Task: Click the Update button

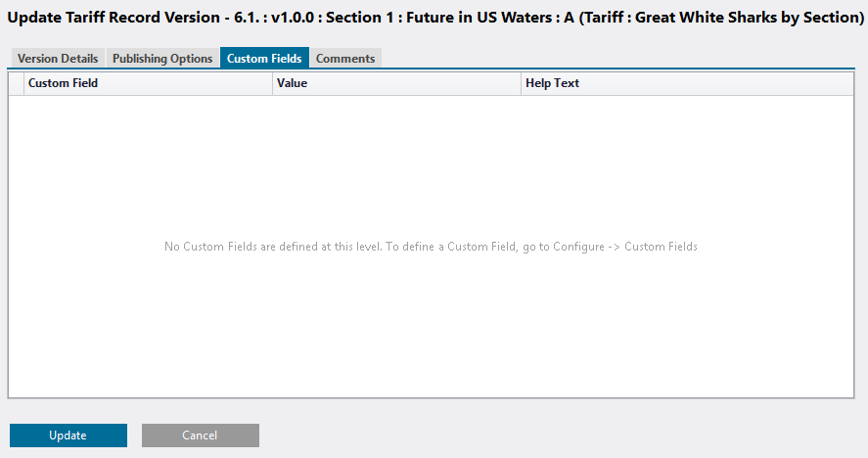Action: [x=69, y=435]
